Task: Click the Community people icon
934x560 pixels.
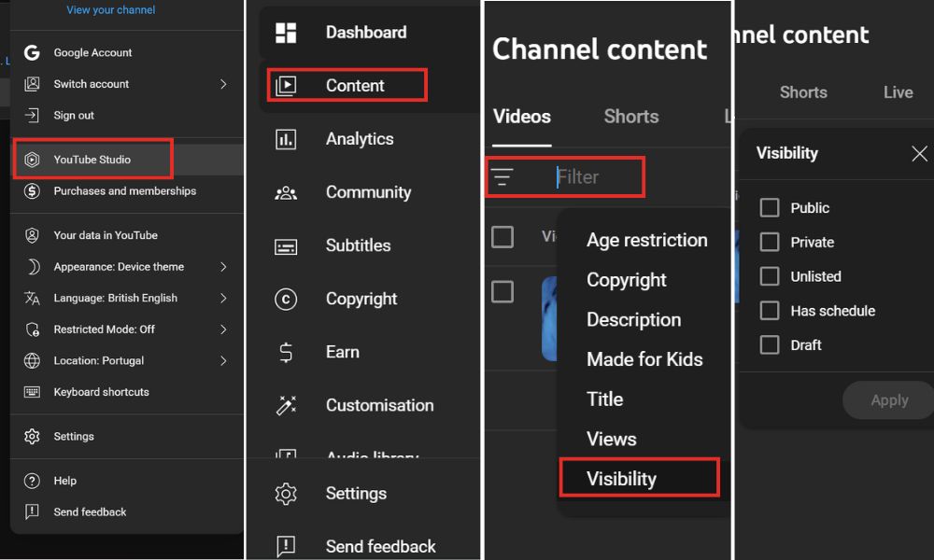Action: [286, 193]
